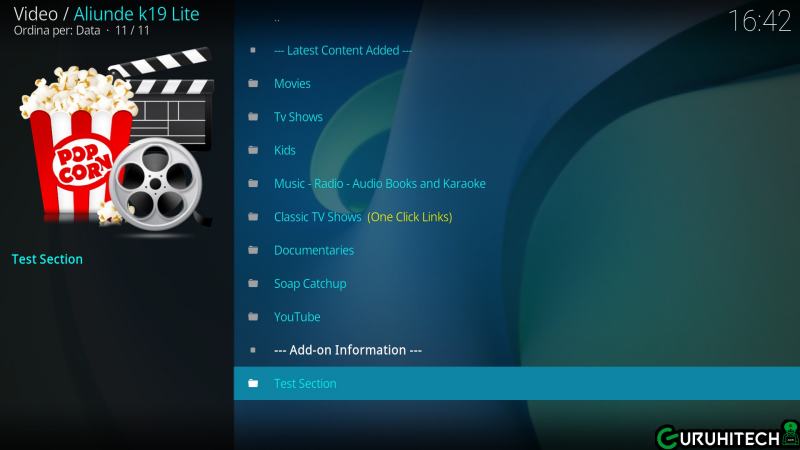Click the Aliunde k19 Lite title
Screen dimensions: 800x450
[136, 13]
